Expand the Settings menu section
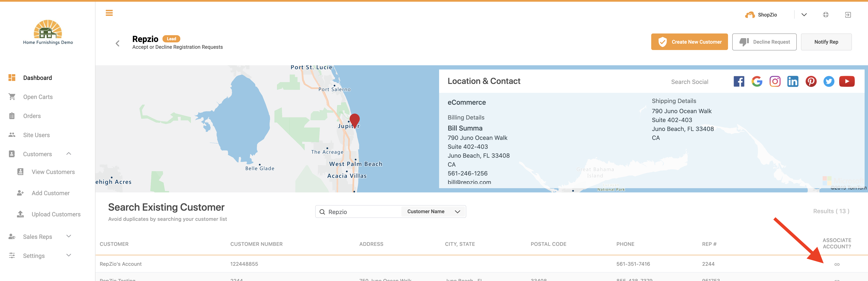 (x=69, y=255)
